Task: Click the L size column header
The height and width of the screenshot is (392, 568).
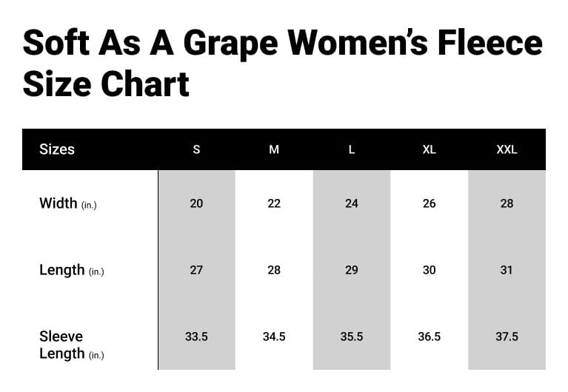Action: click(352, 149)
